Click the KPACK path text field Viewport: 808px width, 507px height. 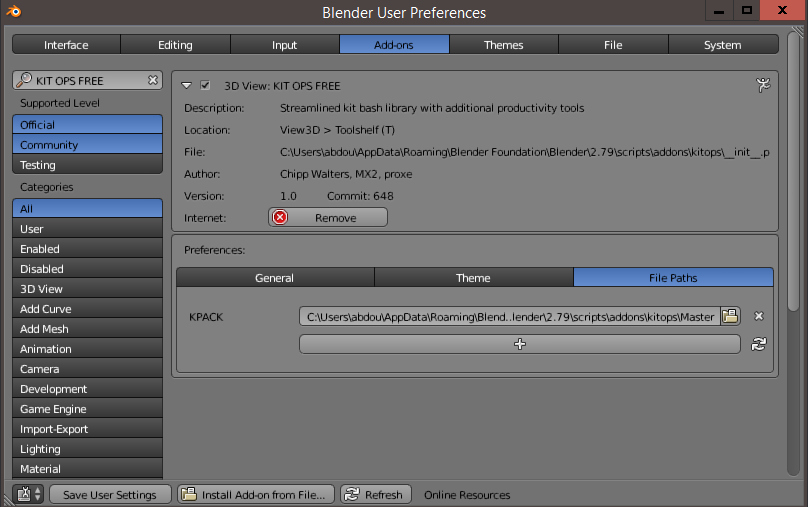click(510, 316)
